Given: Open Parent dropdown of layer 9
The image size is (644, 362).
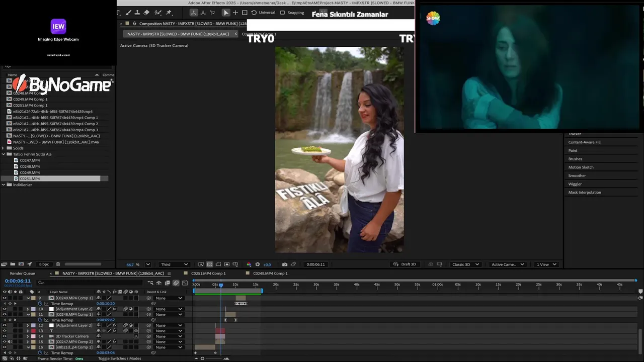Looking at the screenshot, I should click(169, 298).
